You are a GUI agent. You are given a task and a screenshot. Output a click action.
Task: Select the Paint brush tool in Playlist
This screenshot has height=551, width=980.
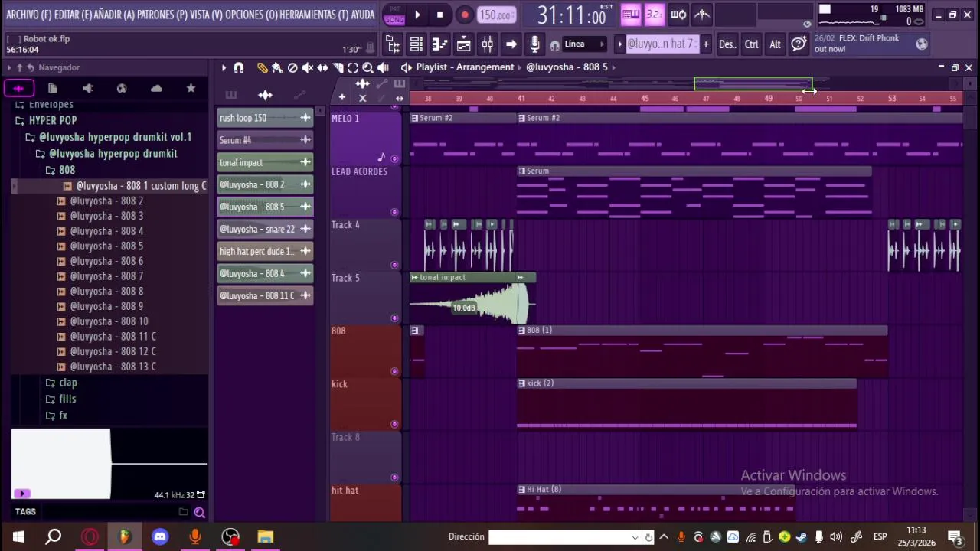coord(277,67)
